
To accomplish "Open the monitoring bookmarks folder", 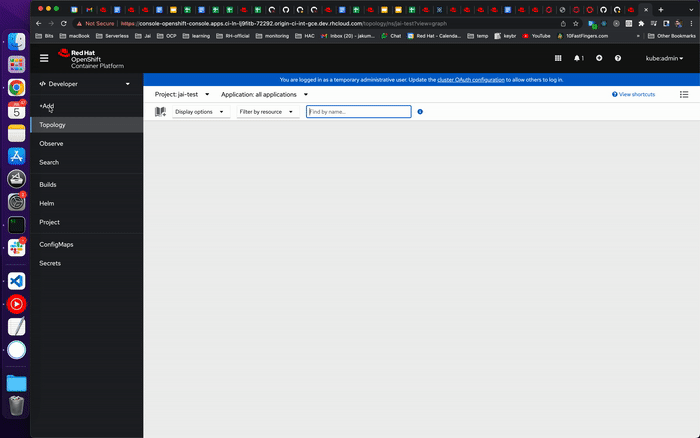I will [272, 36].
